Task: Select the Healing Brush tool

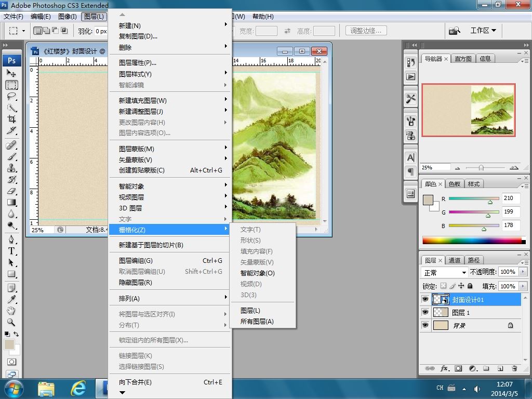Action: point(11,145)
